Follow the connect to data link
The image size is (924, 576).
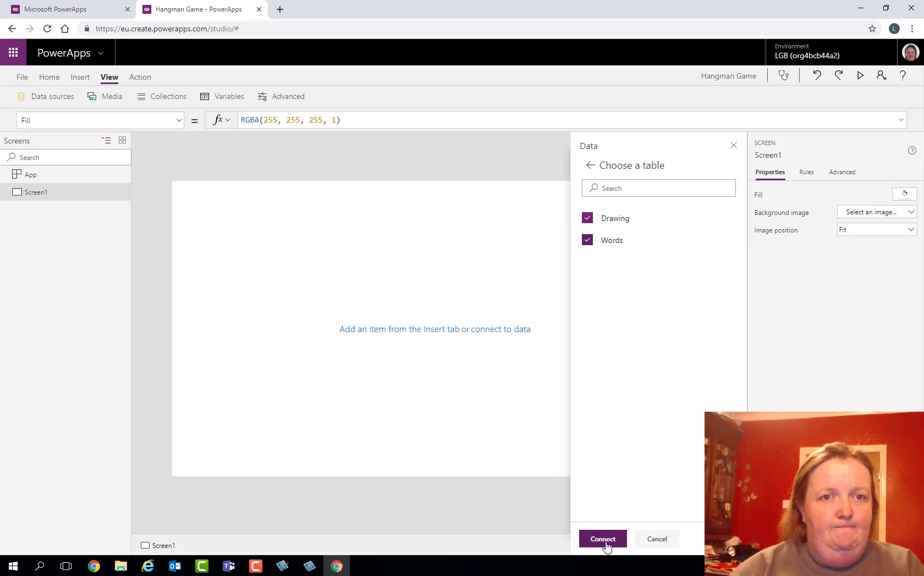tap(501, 329)
